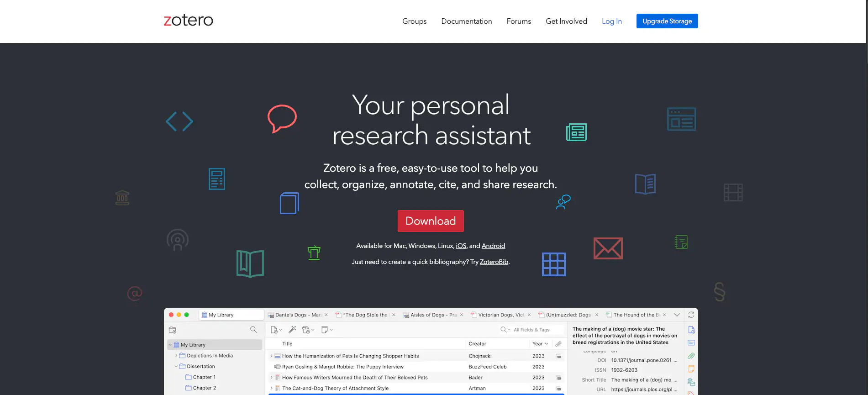Click the green notebook icon
The height and width of the screenshot is (395, 868).
[681, 242]
